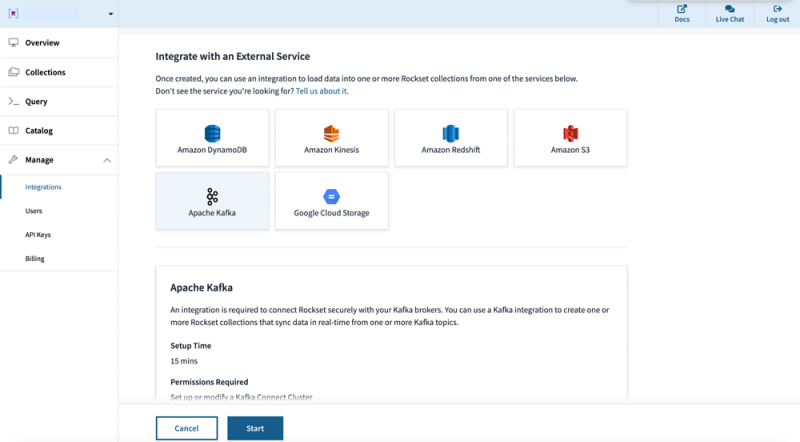Select the Google Cloud Storage card label
800x442 pixels.
click(x=332, y=213)
